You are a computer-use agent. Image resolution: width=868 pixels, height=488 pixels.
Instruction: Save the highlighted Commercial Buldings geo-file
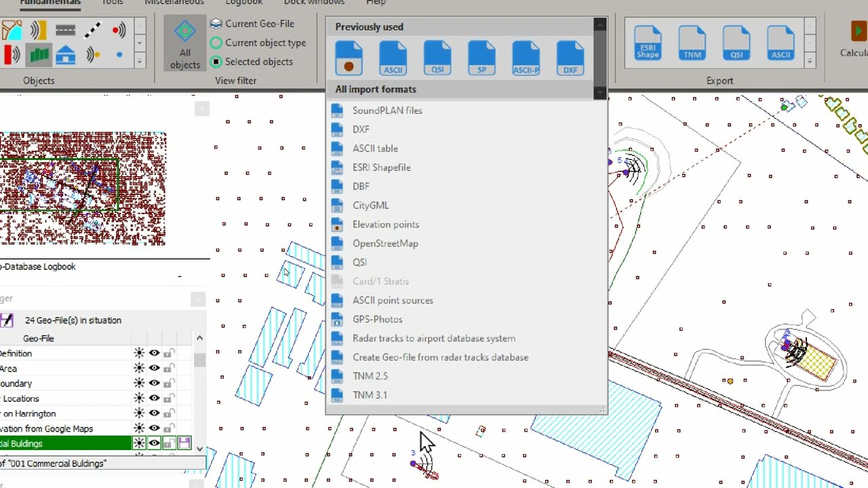184,443
